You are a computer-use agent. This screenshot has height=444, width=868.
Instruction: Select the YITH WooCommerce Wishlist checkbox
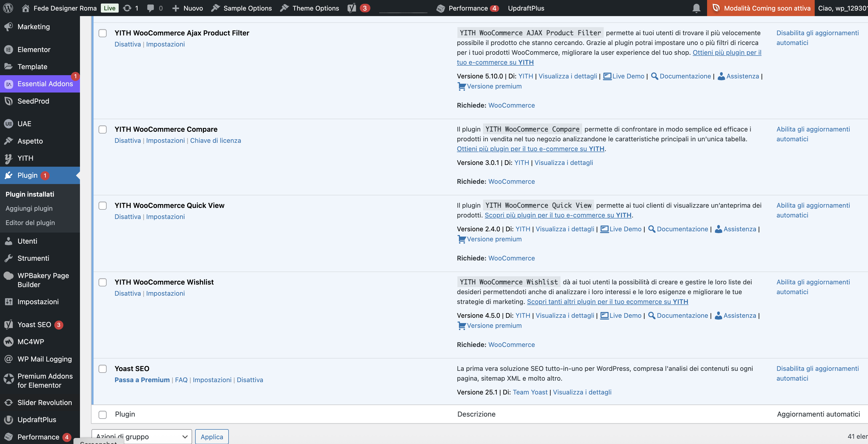click(x=102, y=282)
